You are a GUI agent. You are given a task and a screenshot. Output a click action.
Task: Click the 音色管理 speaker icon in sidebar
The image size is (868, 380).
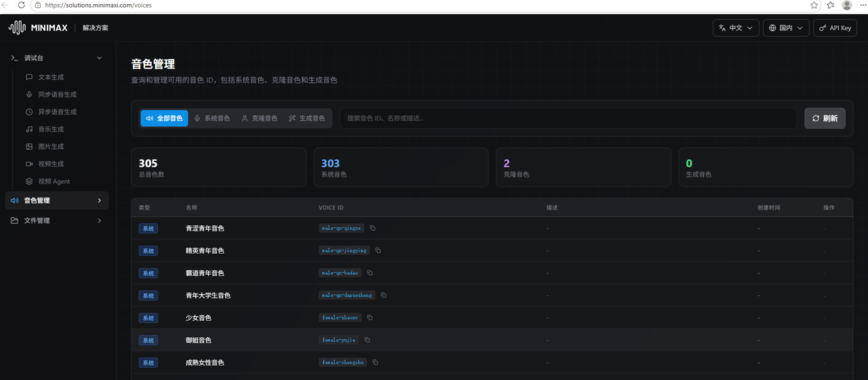click(14, 201)
